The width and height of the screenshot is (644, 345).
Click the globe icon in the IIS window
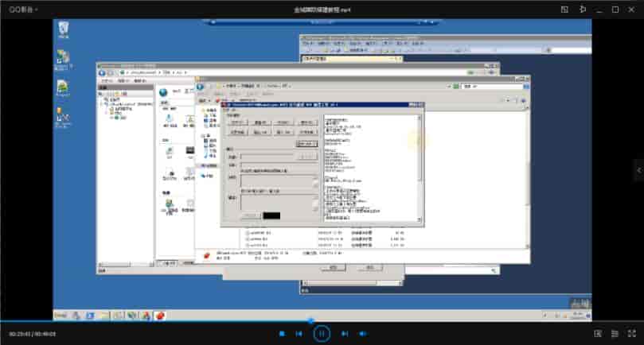pos(163,92)
